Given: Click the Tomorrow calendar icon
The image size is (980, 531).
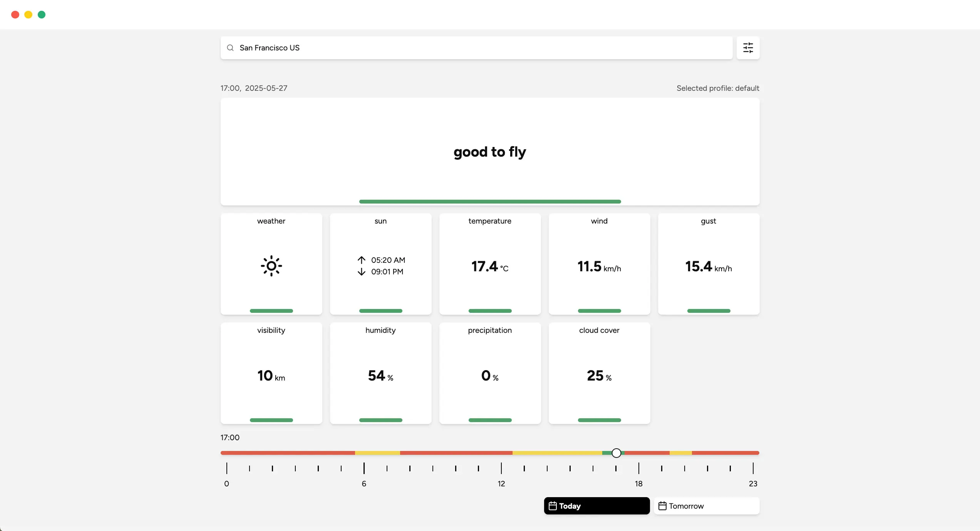Looking at the screenshot, I should point(662,506).
